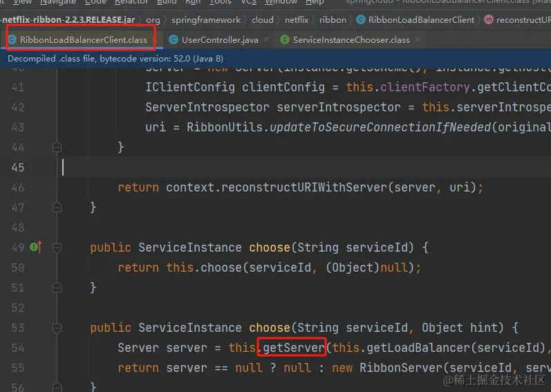The width and height of the screenshot is (551, 392).
Task: Collapse the block ending at line 44
Action: coord(57,147)
